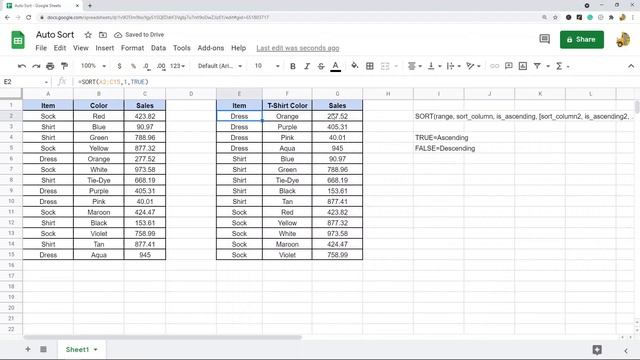Image resolution: width=640 pixels, height=360 pixels.
Task: Click the Move to folder icon
Action: [x=103, y=35]
